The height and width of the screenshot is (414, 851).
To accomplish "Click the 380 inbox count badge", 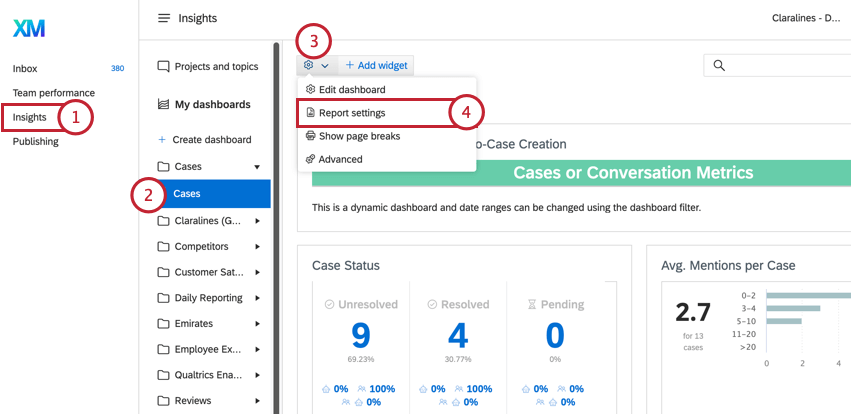I will (118, 69).
